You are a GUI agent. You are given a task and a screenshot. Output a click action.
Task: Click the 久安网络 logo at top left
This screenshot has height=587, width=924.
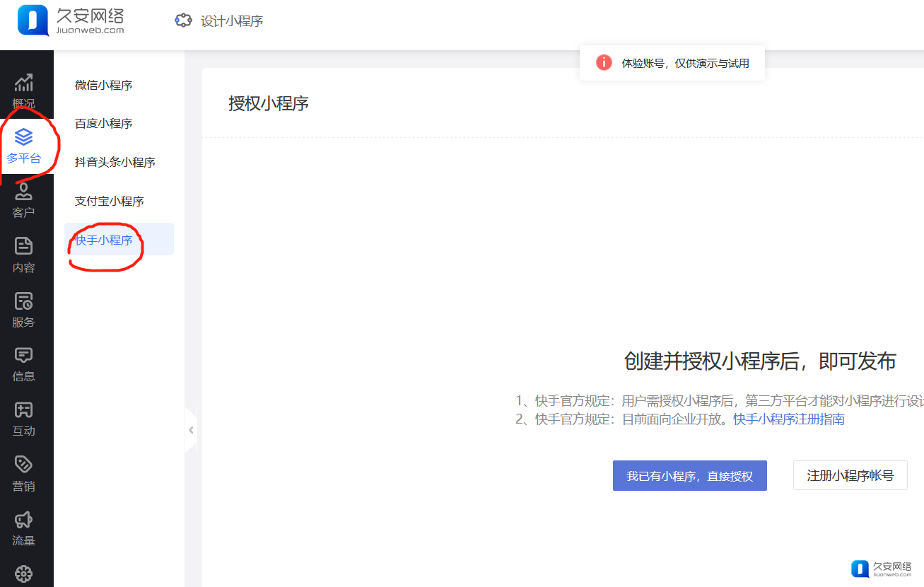point(71,20)
